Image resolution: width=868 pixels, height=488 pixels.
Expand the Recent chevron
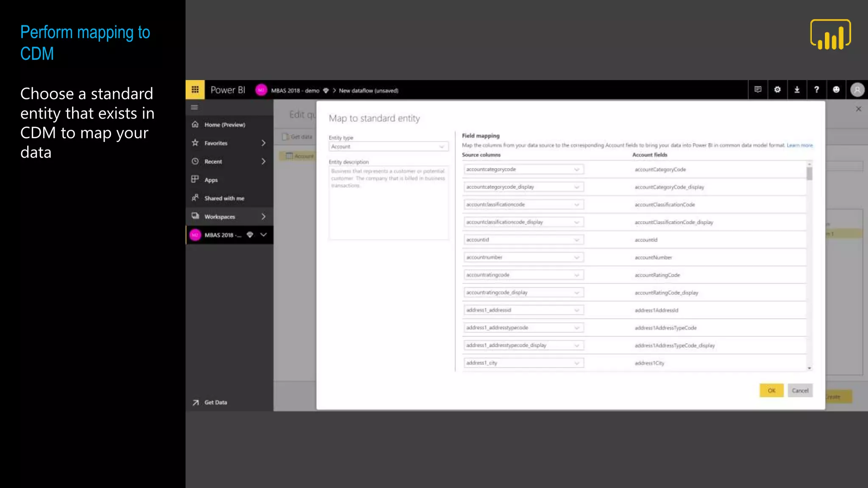click(x=264, y=161)
